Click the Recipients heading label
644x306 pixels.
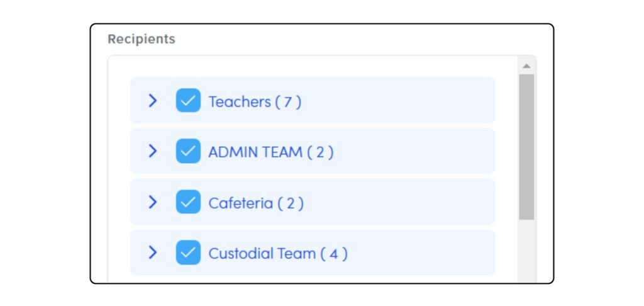coord(142,39)
